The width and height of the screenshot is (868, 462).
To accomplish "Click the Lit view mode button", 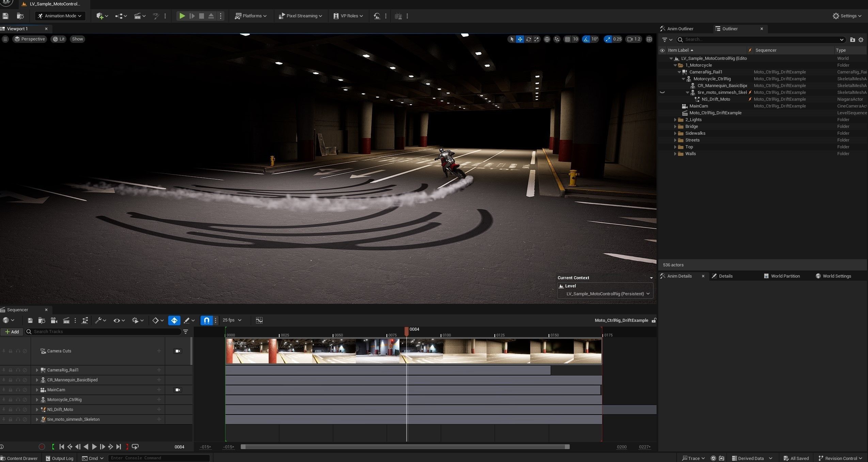I will click(x=59, y=39).
